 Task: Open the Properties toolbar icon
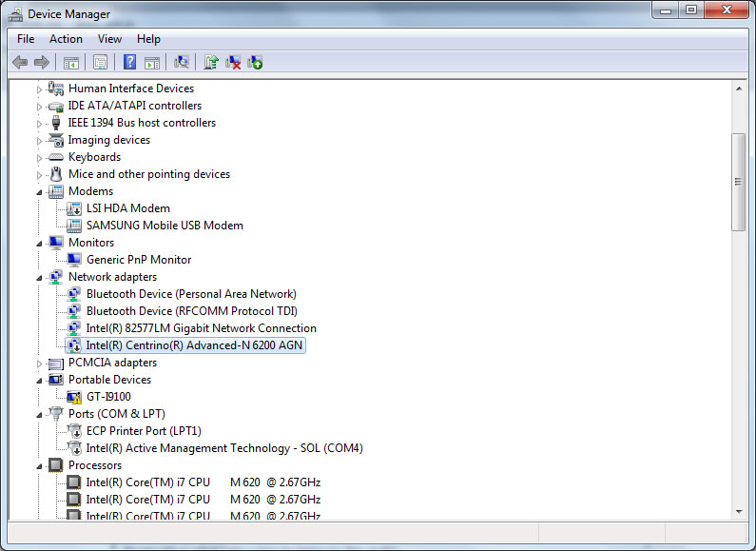100,62
